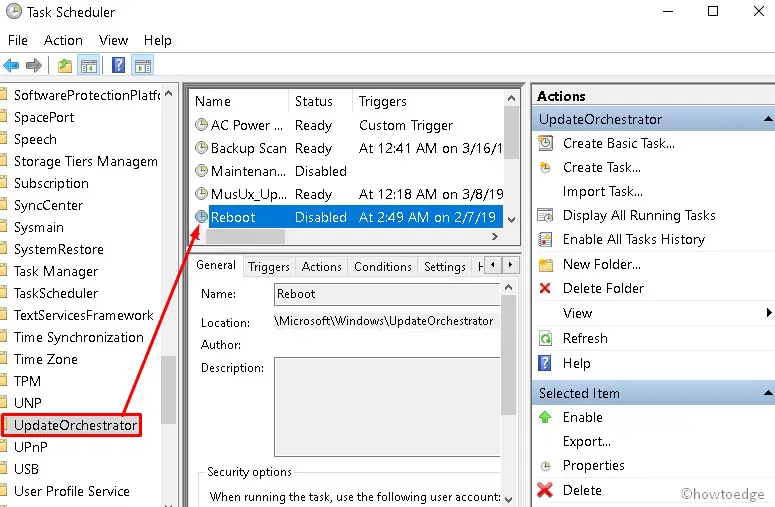
Task: Click the Properties action text
Action: coord(594,465)
